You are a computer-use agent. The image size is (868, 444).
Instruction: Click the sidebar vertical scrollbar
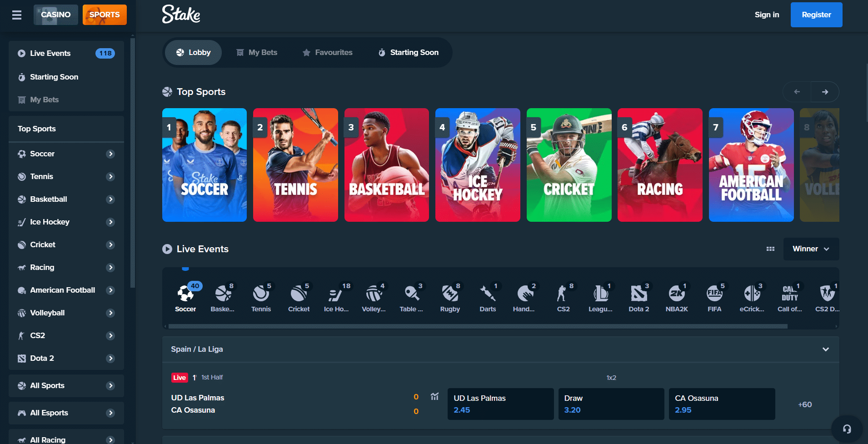click(x=133, y=163)
